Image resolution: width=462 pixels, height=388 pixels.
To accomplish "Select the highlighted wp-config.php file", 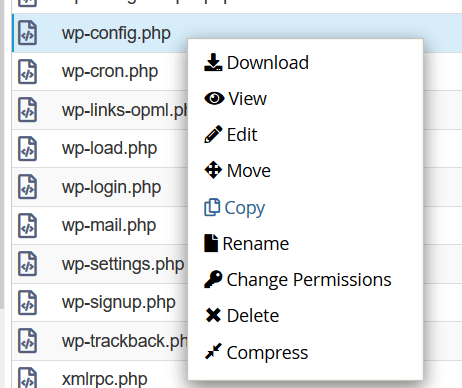I will pyautogui.click(x=116, y=34).
